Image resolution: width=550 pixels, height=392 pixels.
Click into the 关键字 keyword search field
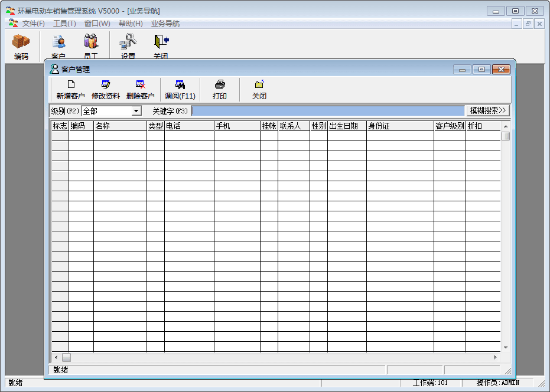[328, 111]
